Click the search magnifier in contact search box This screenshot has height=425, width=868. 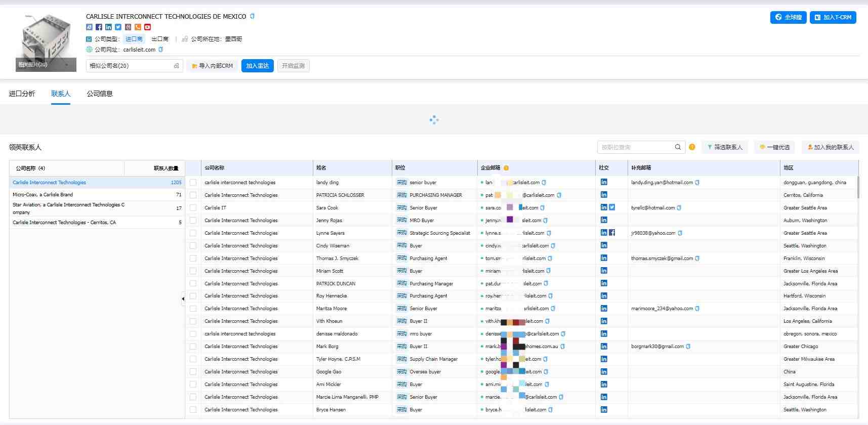tap(678, 147)
